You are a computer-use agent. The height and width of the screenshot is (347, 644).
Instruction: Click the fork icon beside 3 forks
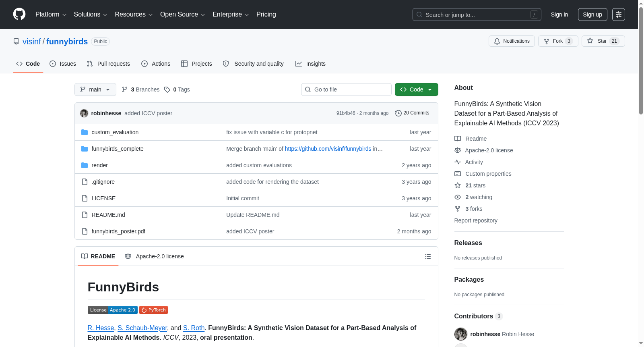tap(458, 209)
